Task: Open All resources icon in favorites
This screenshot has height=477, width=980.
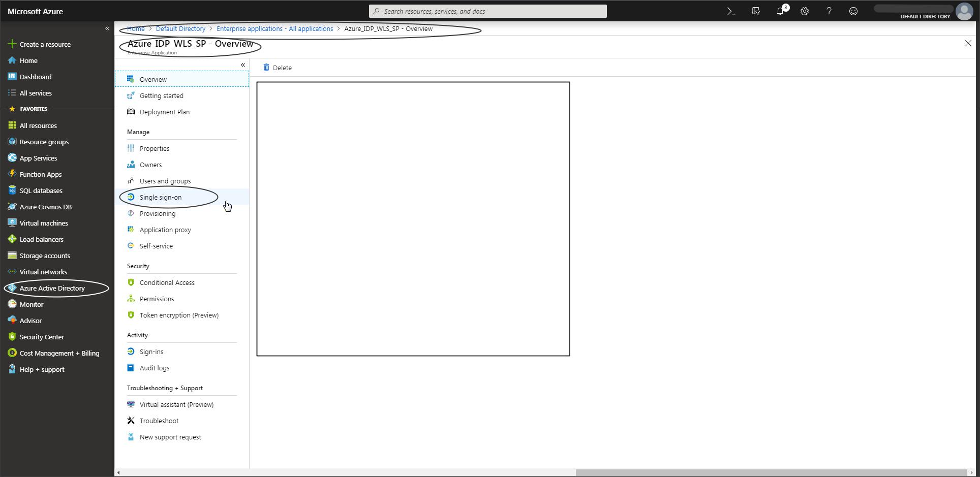Action: 12,125
